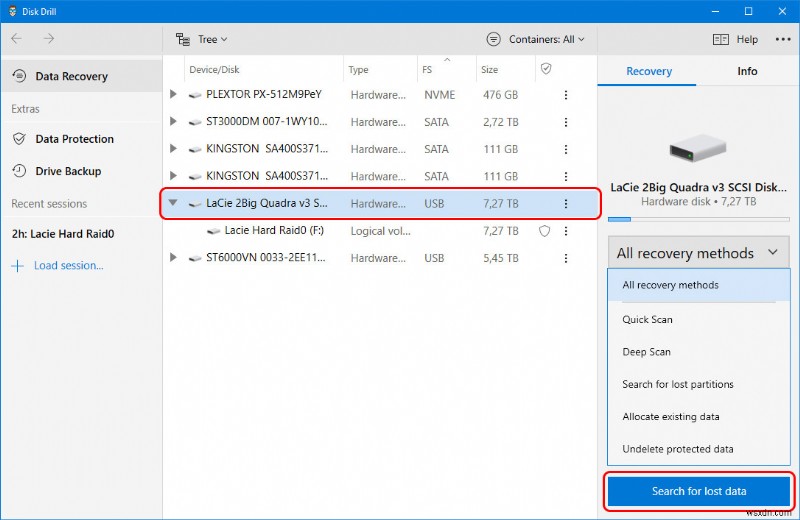800x520 pixels.
Task: Open Data Protection in the sidebar
Action: coord(82,139)
